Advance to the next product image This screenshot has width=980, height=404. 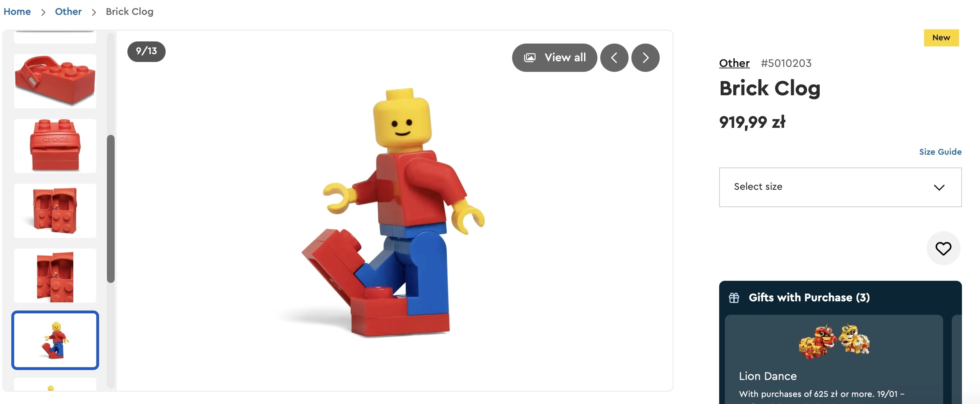[x=645, y=57]
